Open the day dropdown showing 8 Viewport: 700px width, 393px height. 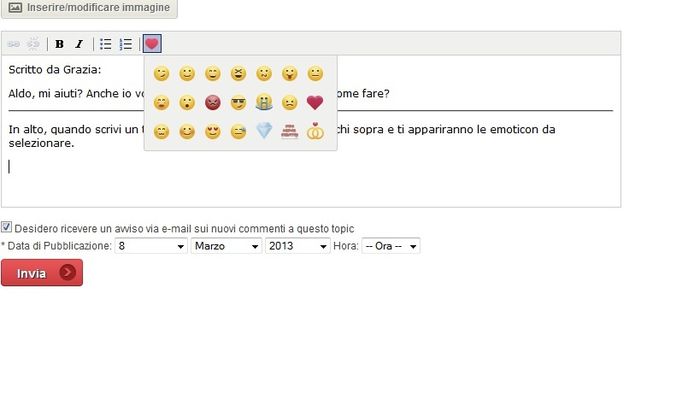coord(150,246)
